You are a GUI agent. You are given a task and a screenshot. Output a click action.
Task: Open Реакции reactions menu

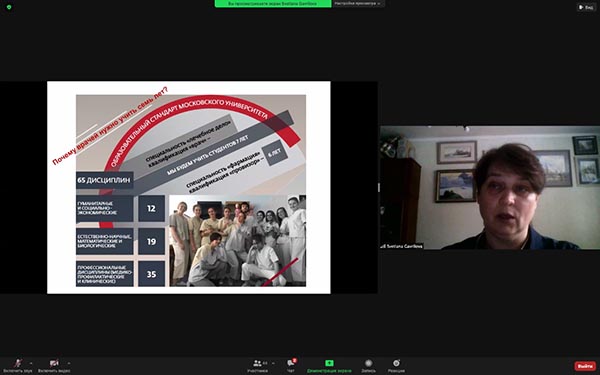point(396,365)
